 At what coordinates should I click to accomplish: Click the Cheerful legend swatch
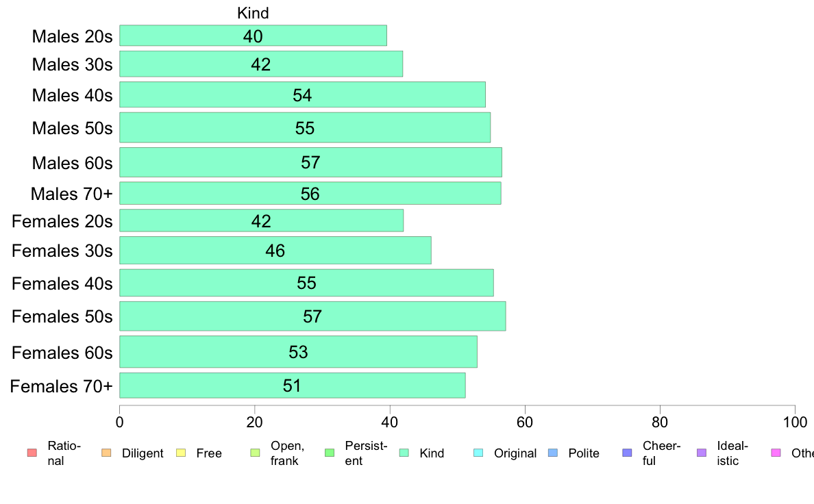[627, 453]
